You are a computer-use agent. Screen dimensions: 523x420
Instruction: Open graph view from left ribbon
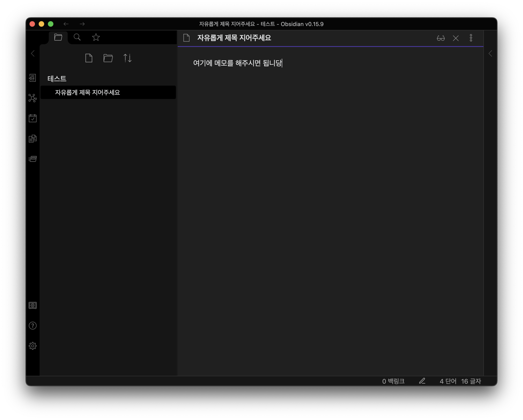pos(32,98)
